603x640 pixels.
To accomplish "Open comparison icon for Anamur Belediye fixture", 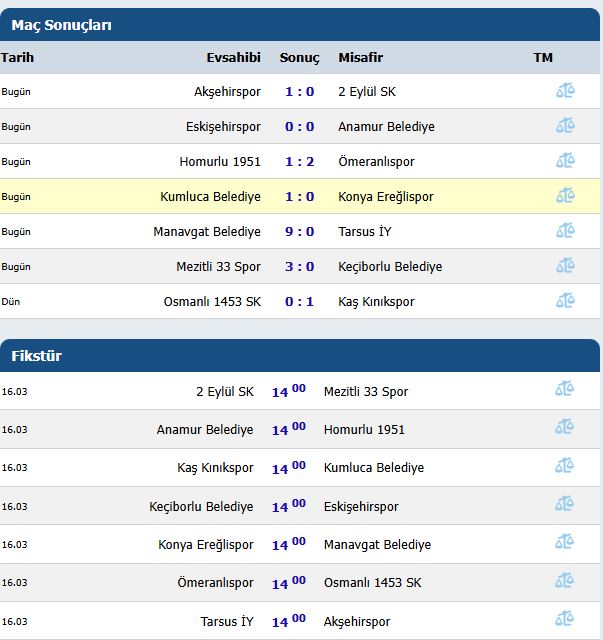I will pyautogui.click(x=565, y=427).
